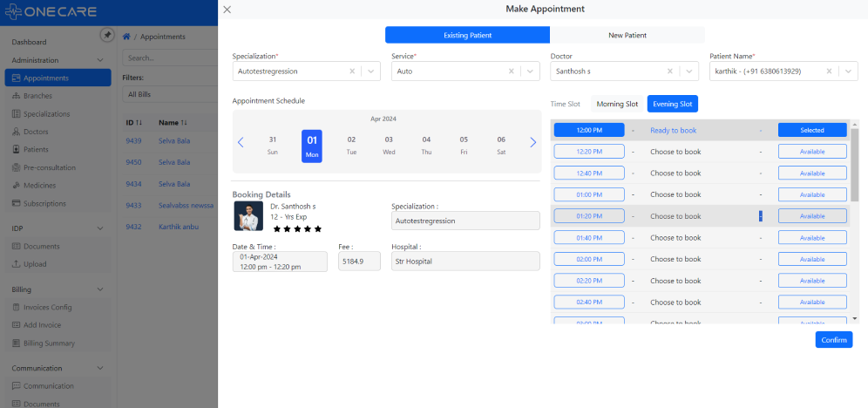The height and width of the screenshot is (408, 868).
Task: Clear the Doctor field selection
Action: pos(670,71)
